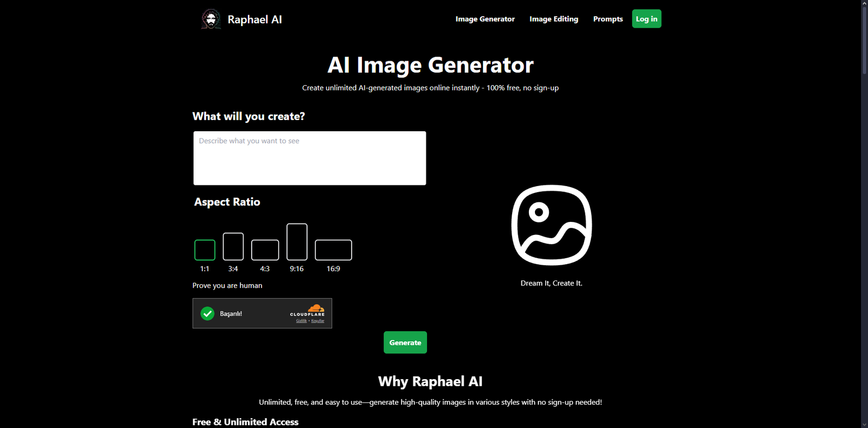
Task: Open the Cloudflare Koşullar terms link
Action: point(318,321)
